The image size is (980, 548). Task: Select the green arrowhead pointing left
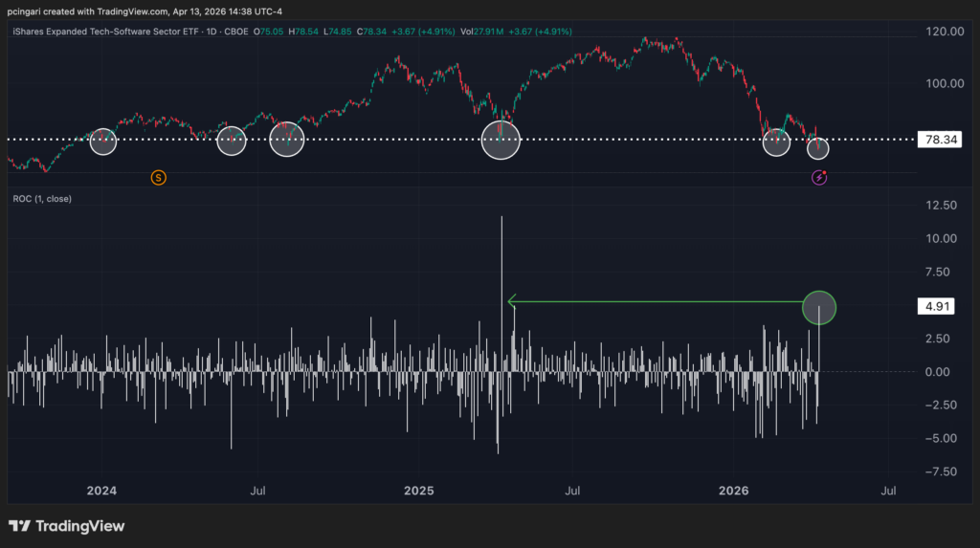(513, 303)
